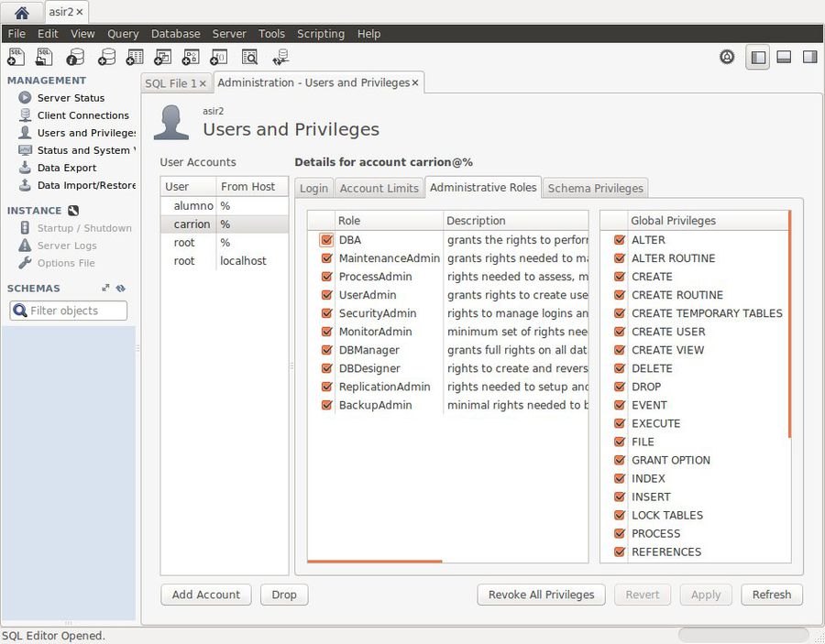Click the Filter objects search field

pos(69,311)
